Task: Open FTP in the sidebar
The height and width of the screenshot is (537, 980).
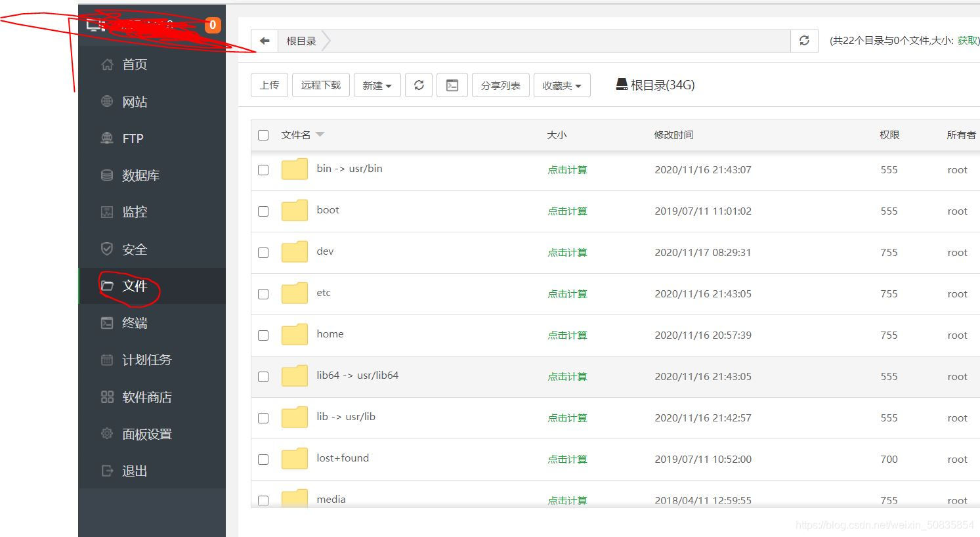Action: (x=152, y=139)
